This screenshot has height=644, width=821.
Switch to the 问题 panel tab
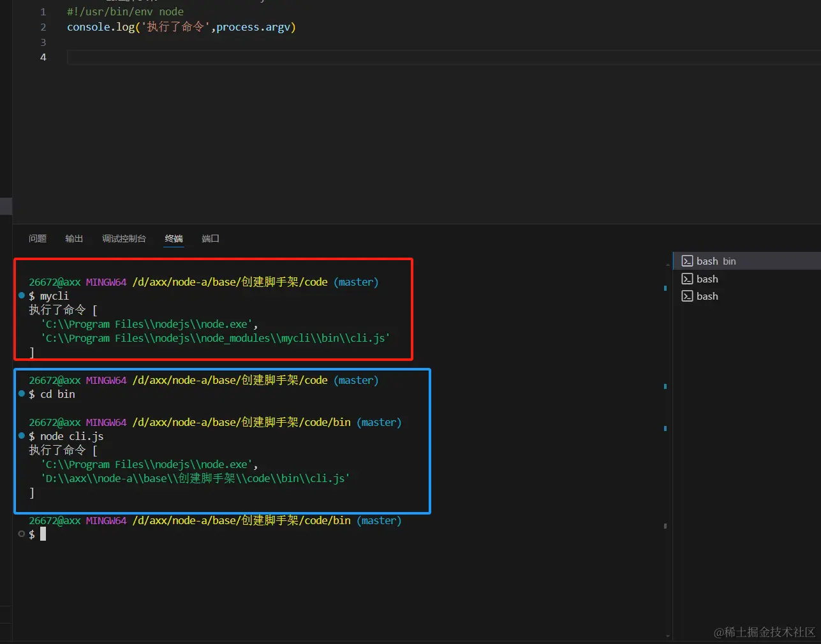pyautogui.click(x=38, y=238)
